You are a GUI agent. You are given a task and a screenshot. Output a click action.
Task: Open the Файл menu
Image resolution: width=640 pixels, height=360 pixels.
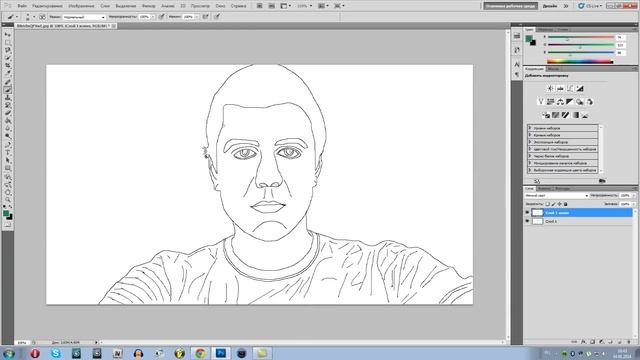pos(22,6)
